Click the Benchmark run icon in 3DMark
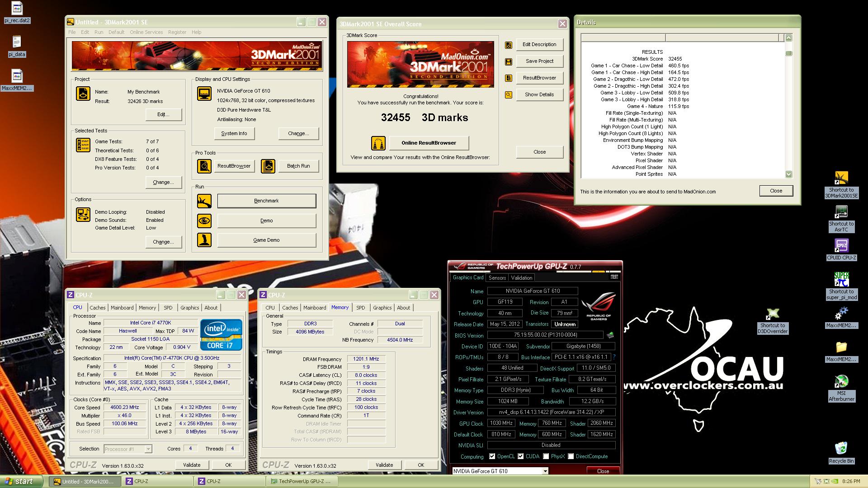 (x=204, y=201)
